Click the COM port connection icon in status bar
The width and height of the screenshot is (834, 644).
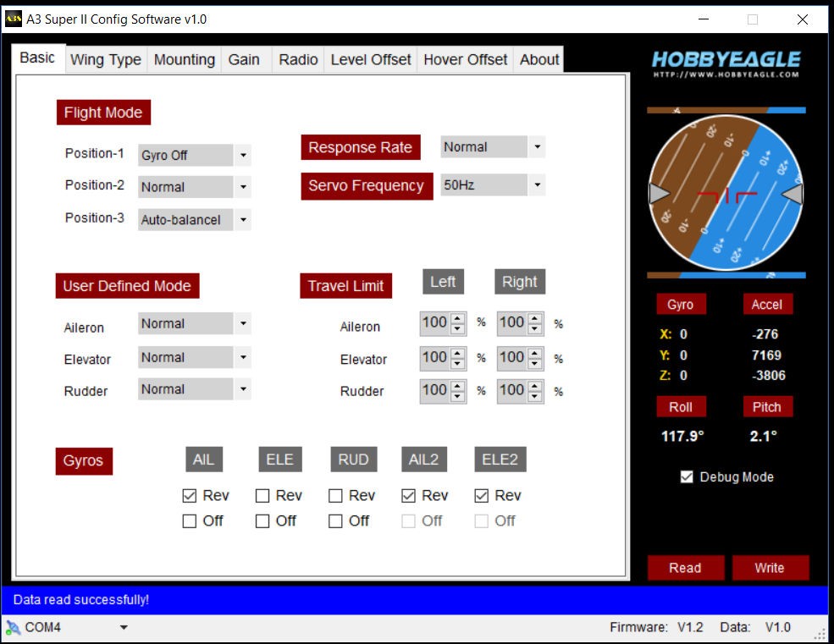14,628
